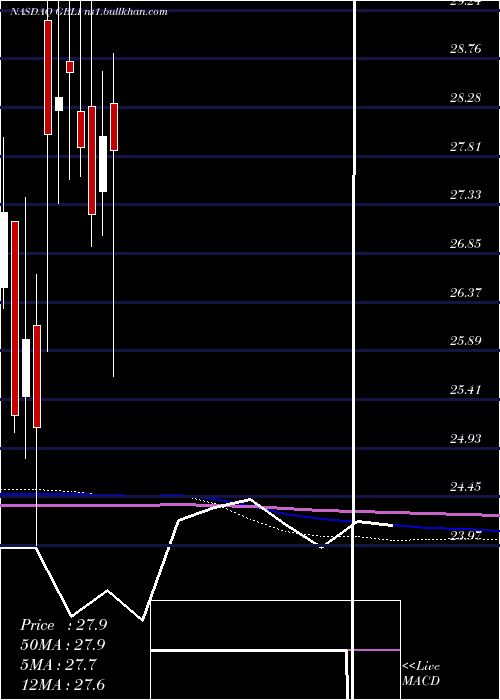Click the 28.28 price axis label

[x=465, y=97]
